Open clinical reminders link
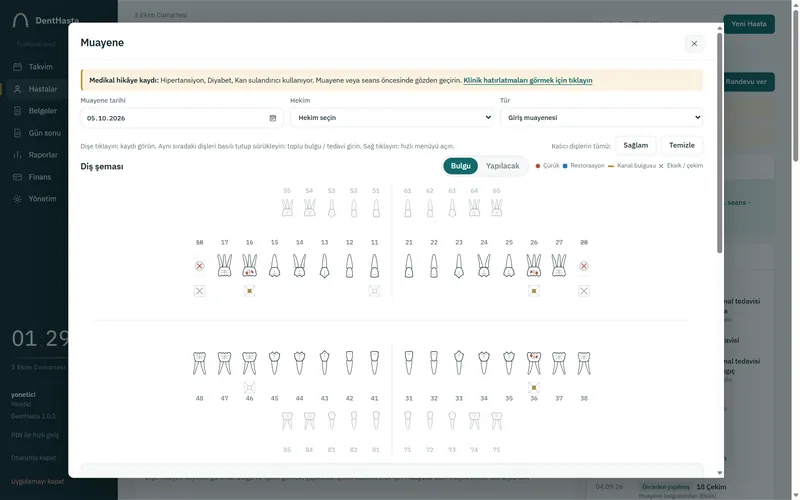The height and width of the screenshot is (500, 800). pyautogui.click(x=528, y=80)
